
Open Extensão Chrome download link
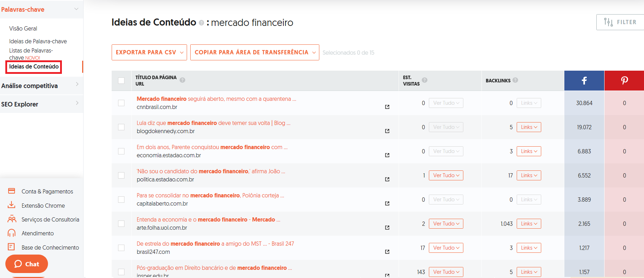point(36,206)
